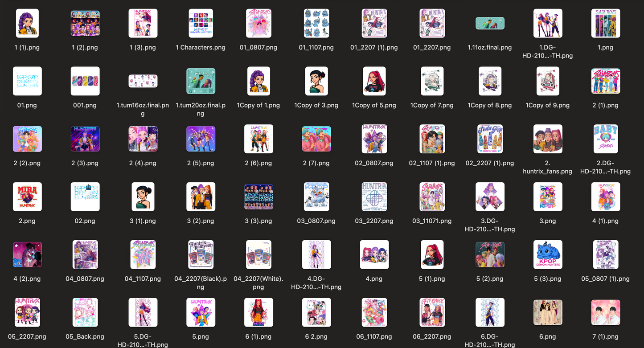Viewport: 644px width, 348px height.
Task: Click the 03_0807.png snowman thumbnail
Action: coord(316,197)
